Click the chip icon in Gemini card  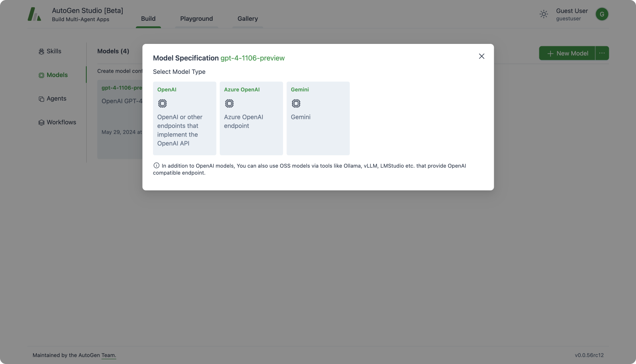pyautogui.click(x=296, y=103)
